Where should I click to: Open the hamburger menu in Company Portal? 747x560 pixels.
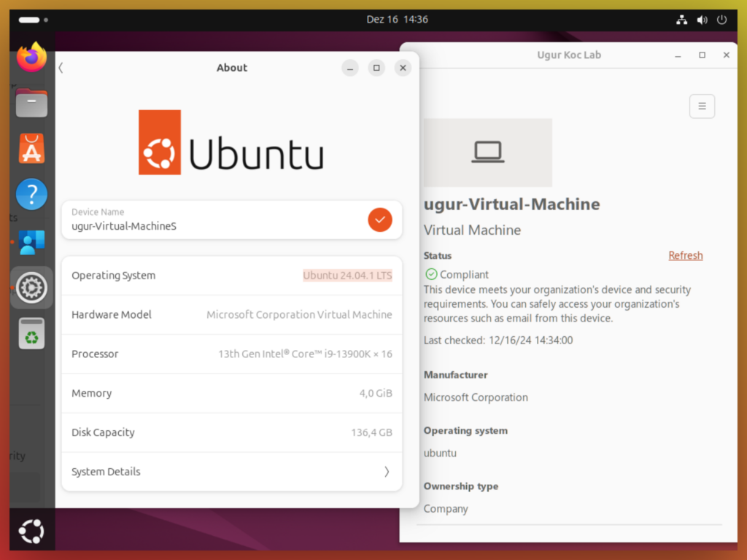(x=702, y=106)
